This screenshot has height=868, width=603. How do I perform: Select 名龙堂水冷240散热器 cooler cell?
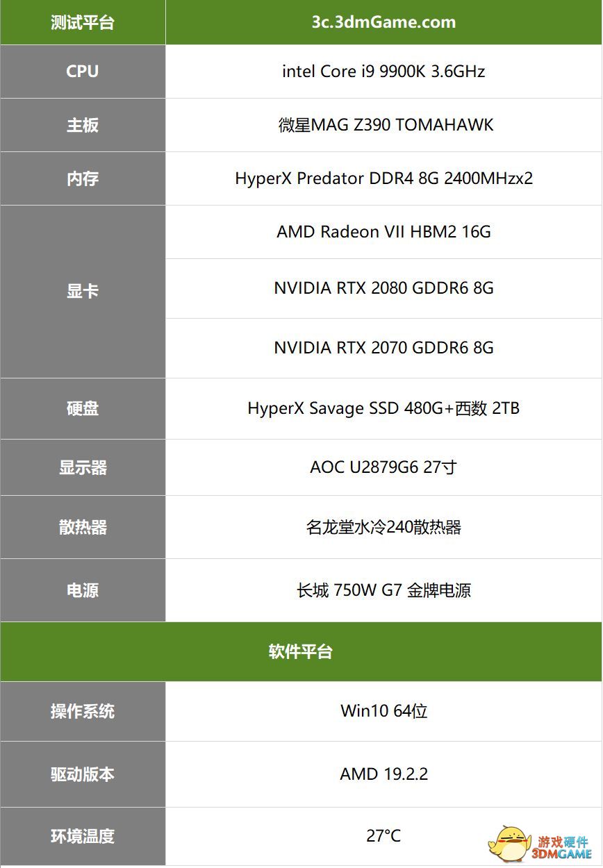click(x=384, y=527)
